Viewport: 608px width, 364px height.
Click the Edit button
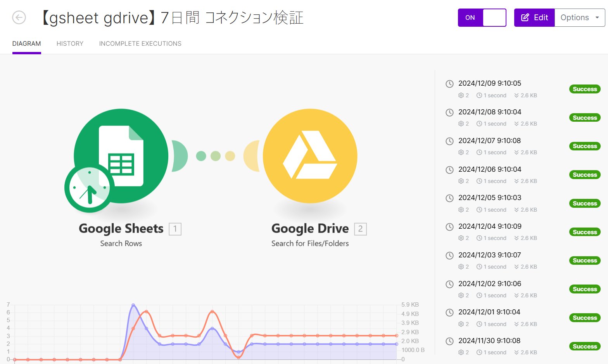(x=534, y=17)
